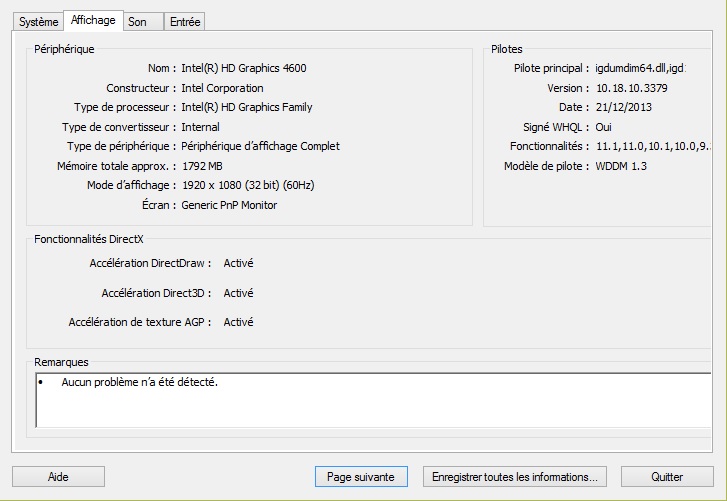727x501 pixels.
Task: Click the Pilote principal label
Action: point(551,68)
